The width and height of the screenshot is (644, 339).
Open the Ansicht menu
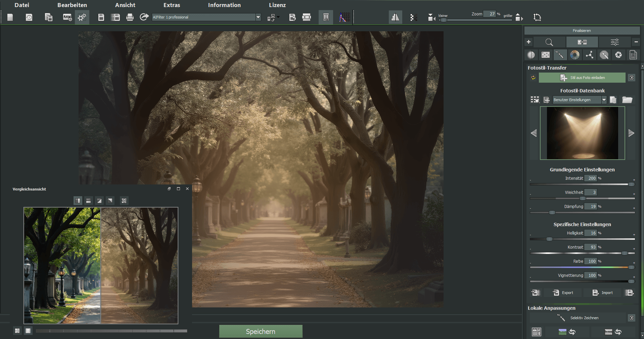(x=125, y=5)
